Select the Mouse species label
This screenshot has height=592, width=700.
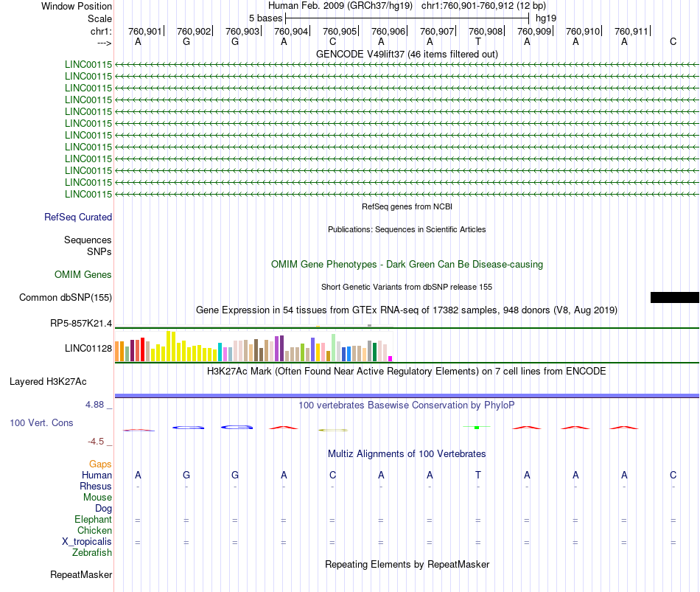[98, 498]
